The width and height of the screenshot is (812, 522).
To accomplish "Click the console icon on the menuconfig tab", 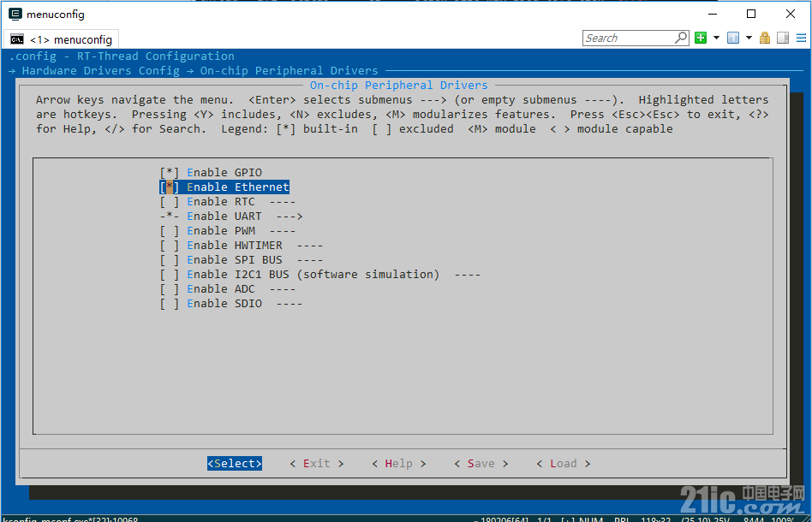I will coord(17,39).
